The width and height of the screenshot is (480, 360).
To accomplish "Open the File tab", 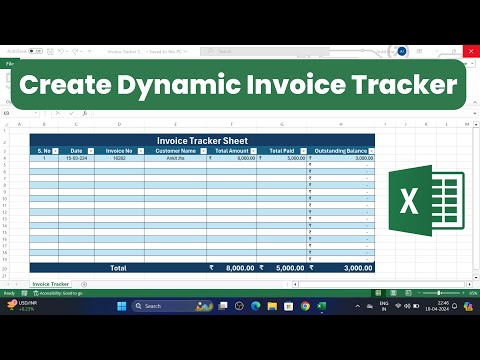I will (10, 63).
